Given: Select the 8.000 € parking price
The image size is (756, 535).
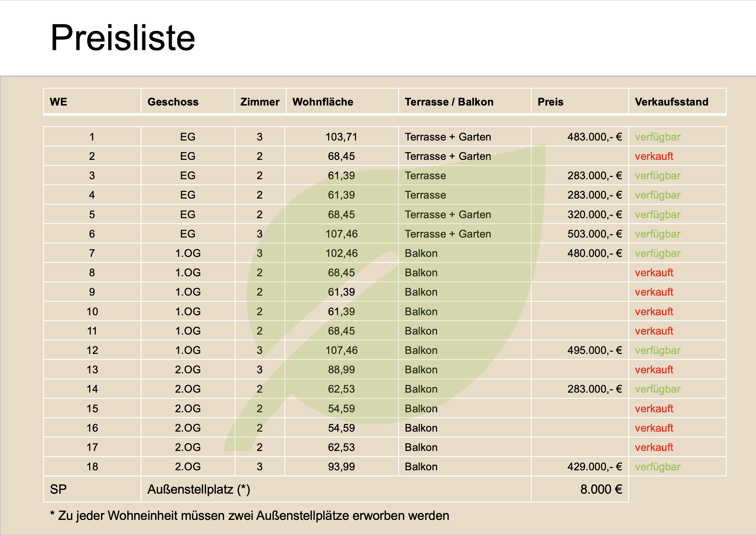Looking at the screenshot, I should [601, 489].
